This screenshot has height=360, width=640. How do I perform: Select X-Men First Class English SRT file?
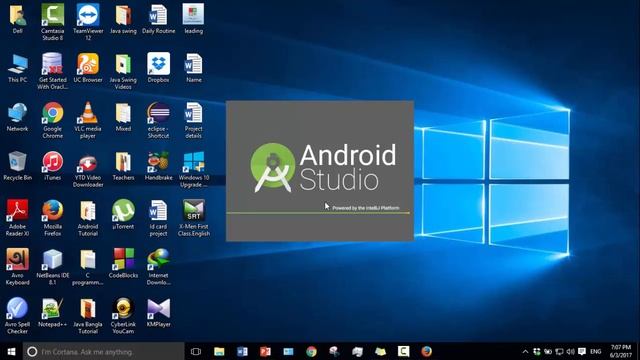pyautogui.click(x=193, y=211)
